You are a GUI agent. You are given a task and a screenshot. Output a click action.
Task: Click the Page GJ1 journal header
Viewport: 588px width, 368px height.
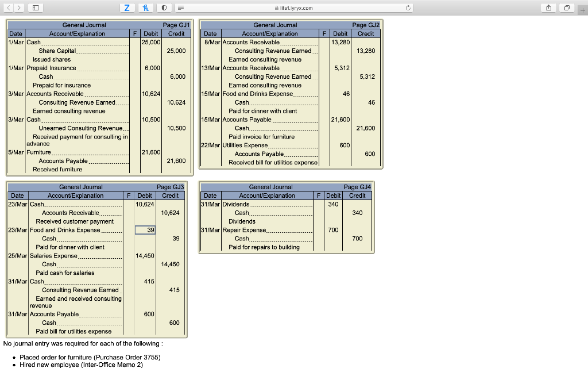click(x=175, y=25)
